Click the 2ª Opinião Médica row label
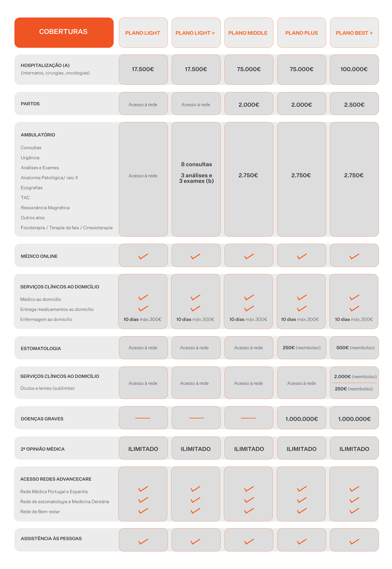The height and width of the screenshot is (569, 392). (x=43, y=449)
